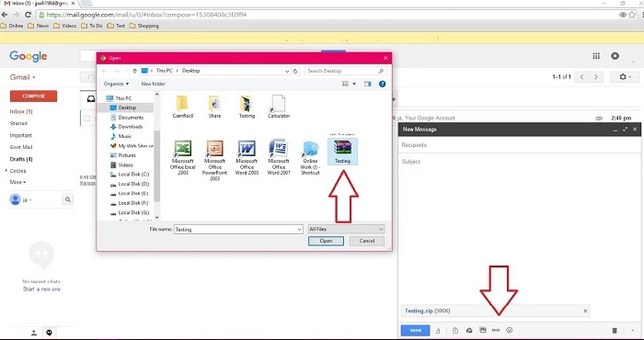This screenshot has width=644, height=340.
Task: Click the chat search magnifier icon
Action: [x=68, y=199]
